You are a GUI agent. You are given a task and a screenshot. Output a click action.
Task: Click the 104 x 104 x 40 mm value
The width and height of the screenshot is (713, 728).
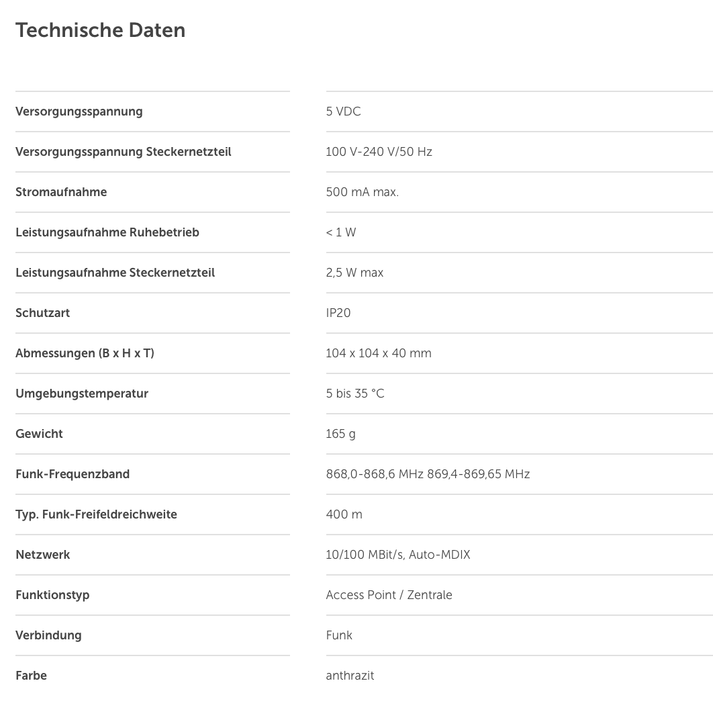pyautogui.click(x=379, y=353)
